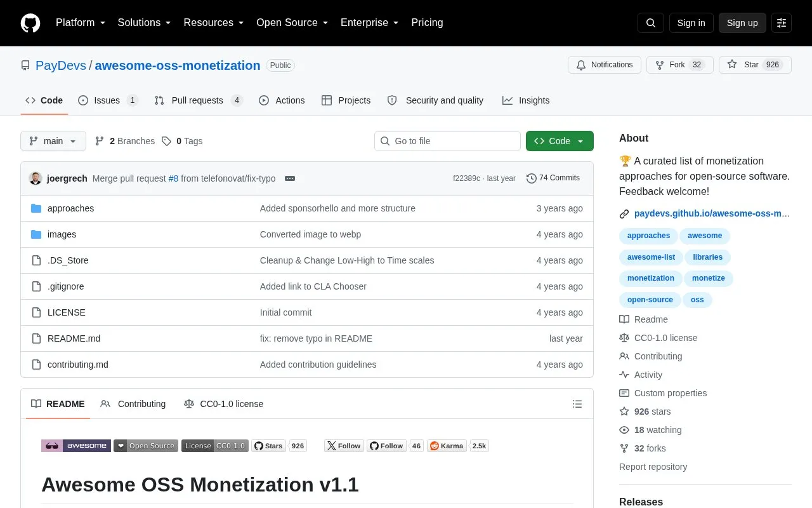Click Report repository link

coord(653,467)
